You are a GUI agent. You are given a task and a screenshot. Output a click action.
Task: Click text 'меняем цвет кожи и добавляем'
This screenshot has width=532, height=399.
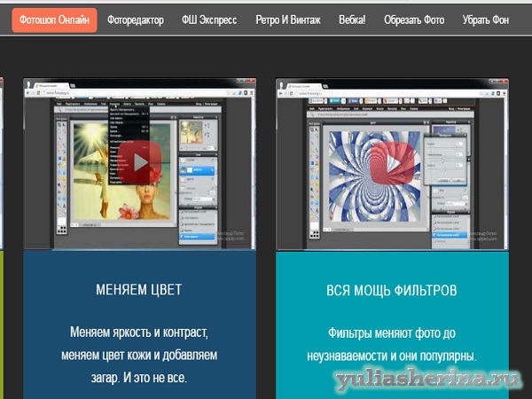(139, 355)
